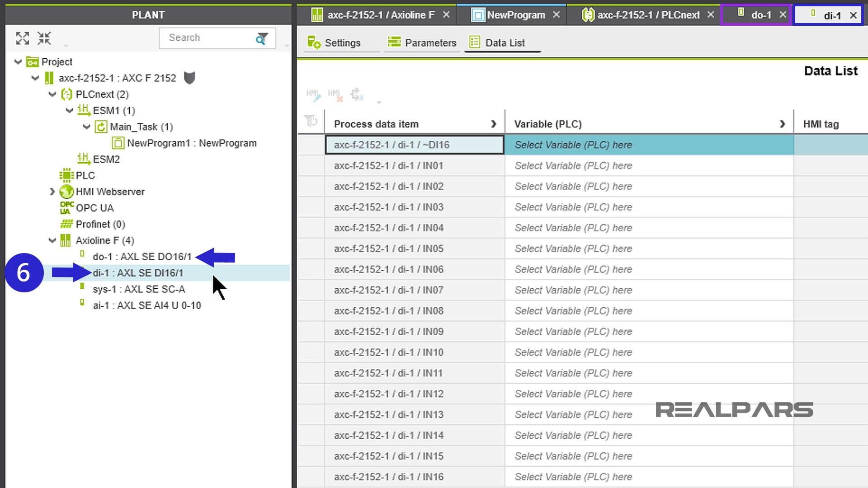This screenshot has width=868, height=488.
Task: Click Select Variable field for IN08 row
Action: [649, 311]
